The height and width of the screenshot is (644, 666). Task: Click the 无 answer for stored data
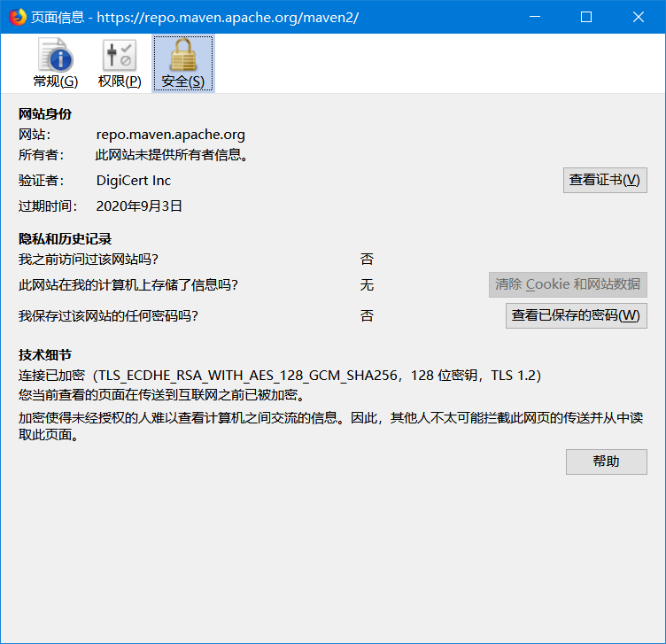tap(367, 284)
